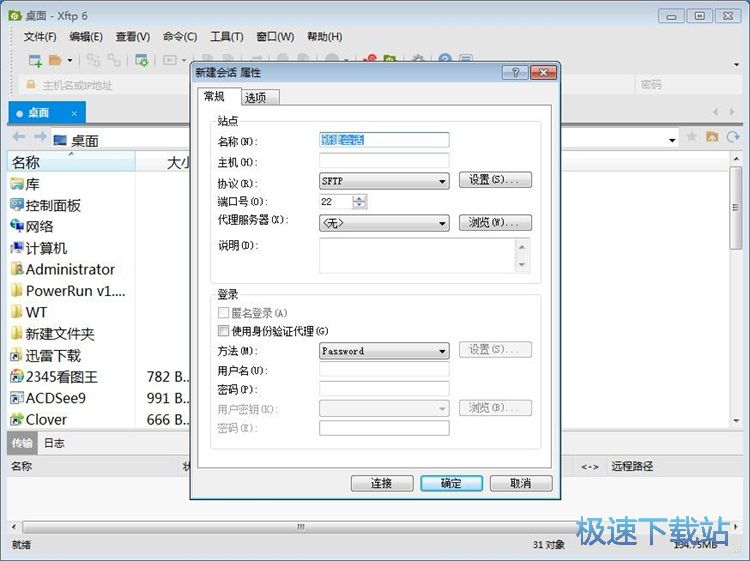Click the 计算机 icon in the file list
750x561 pixels.
point(17,248)
